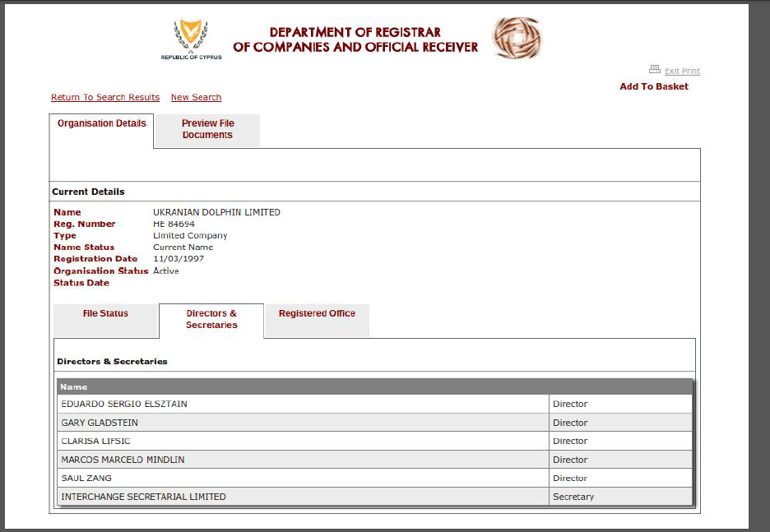Click the Official Receiver circular logo
This screenshot has height=532, width=770.
click(517, 38)
